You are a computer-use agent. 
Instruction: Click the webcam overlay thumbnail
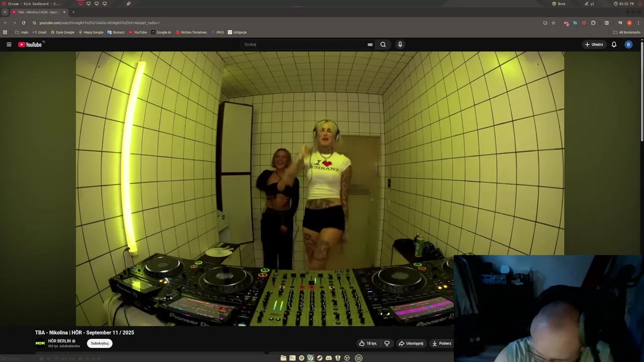[549, 308]
